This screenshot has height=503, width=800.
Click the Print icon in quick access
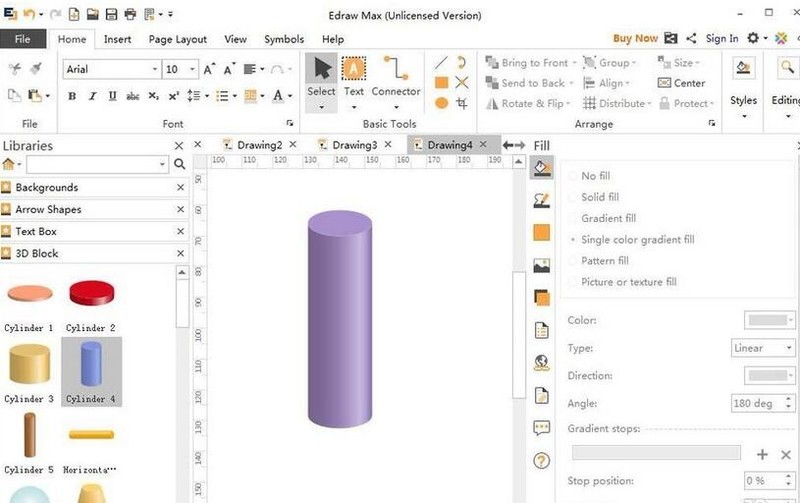pos(130,14)
